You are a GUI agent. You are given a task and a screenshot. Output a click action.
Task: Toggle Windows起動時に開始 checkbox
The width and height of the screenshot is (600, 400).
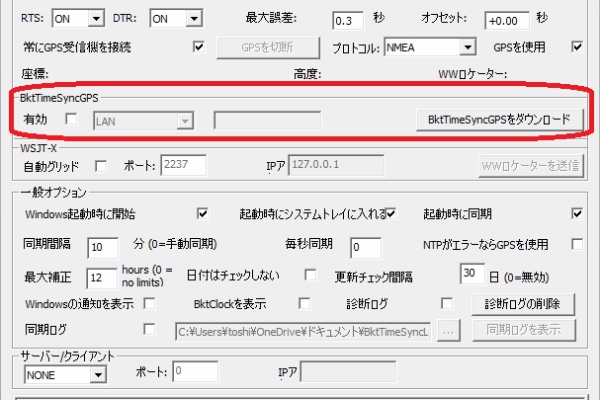(x=202, y=213)
